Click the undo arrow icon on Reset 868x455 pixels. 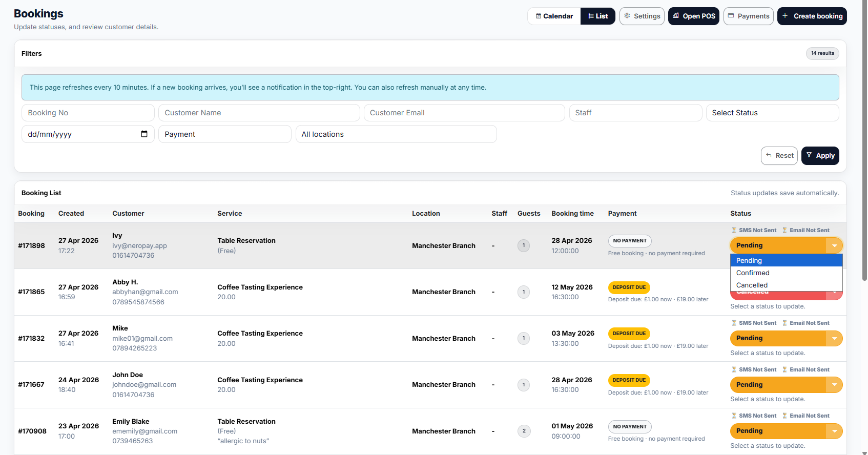[769, 155]
